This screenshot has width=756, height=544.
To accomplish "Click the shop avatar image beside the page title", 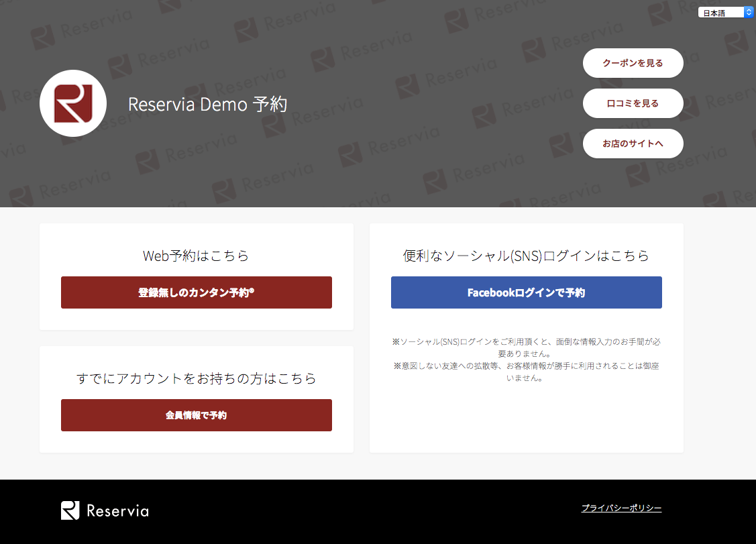I will [x=73, y=103].
